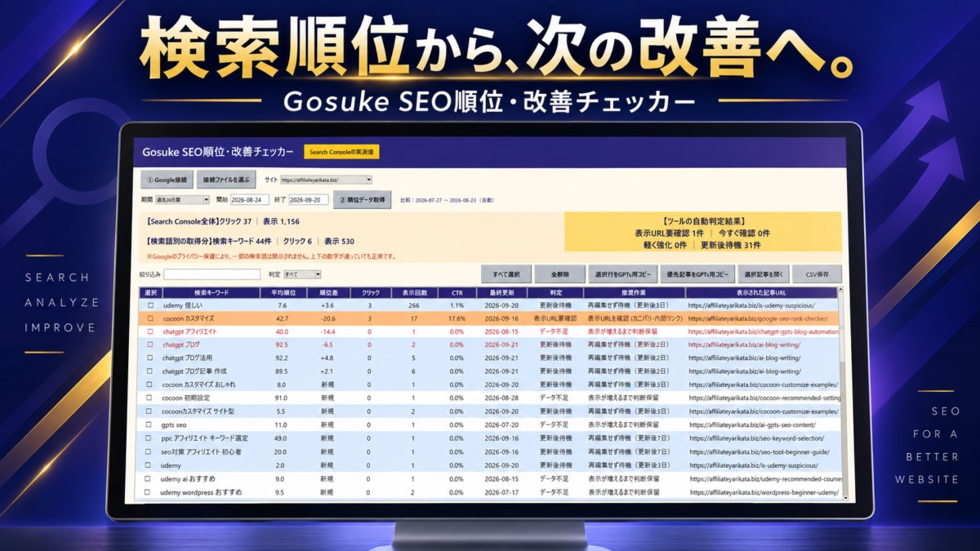Click the すべて選択 button
The width and height of the screenshot is (980, 551).
point(507,274)
